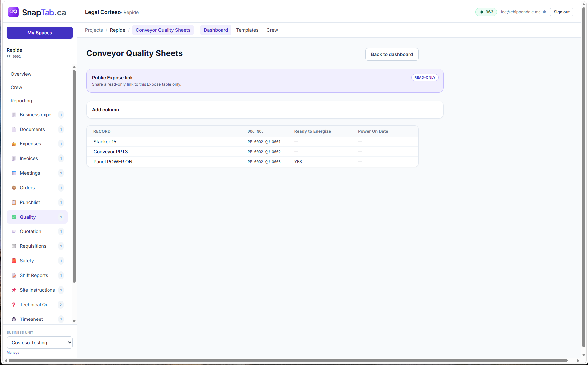Click the Power On Date column header
The image size is (588, 365).
[373, 131]
